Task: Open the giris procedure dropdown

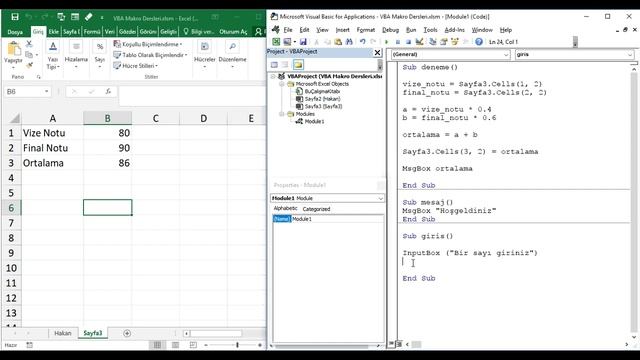Action: click(x=630, y=54)
